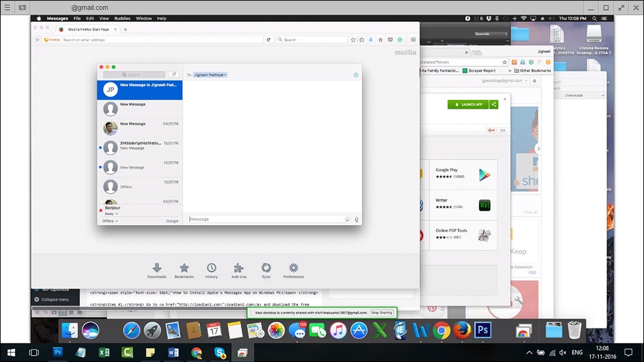Open Windows Start button
Image resolution: width=644 pixels, height=362 pixels.
[x=11, y=352]
